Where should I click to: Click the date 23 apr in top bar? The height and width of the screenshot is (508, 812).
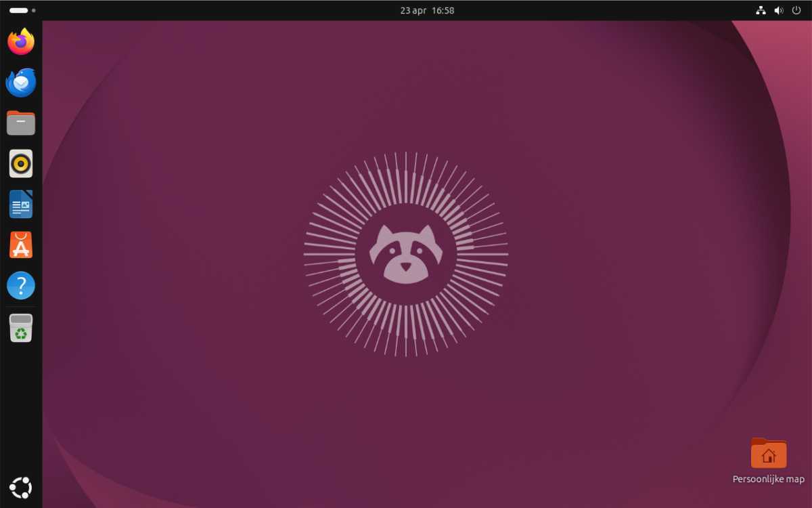(413, 10)
